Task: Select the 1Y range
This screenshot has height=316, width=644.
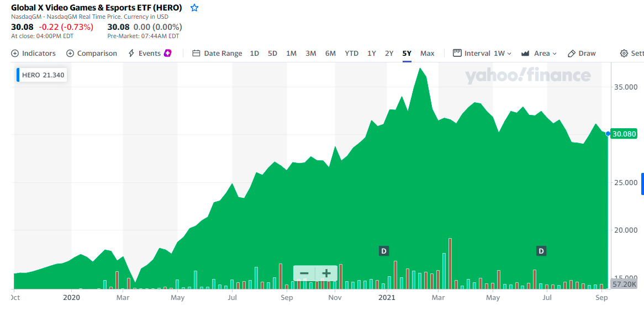Action: point(372,54)
